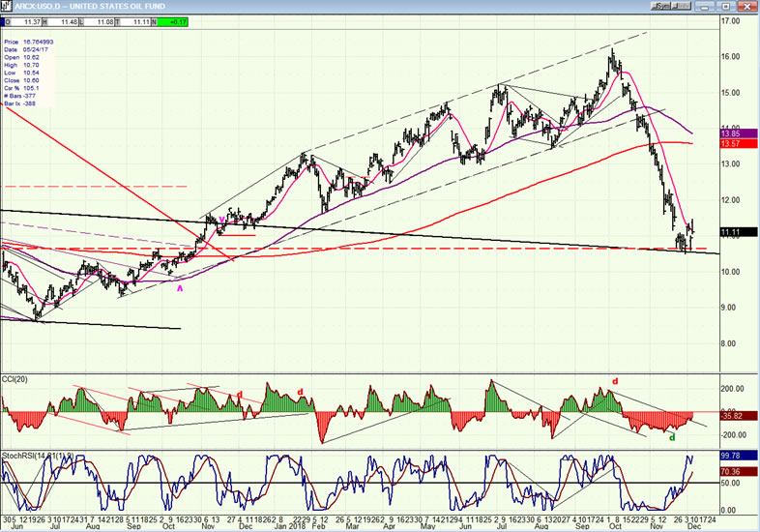Minimize the chart window
The image size is (760, 532).
tap(705, 7)
